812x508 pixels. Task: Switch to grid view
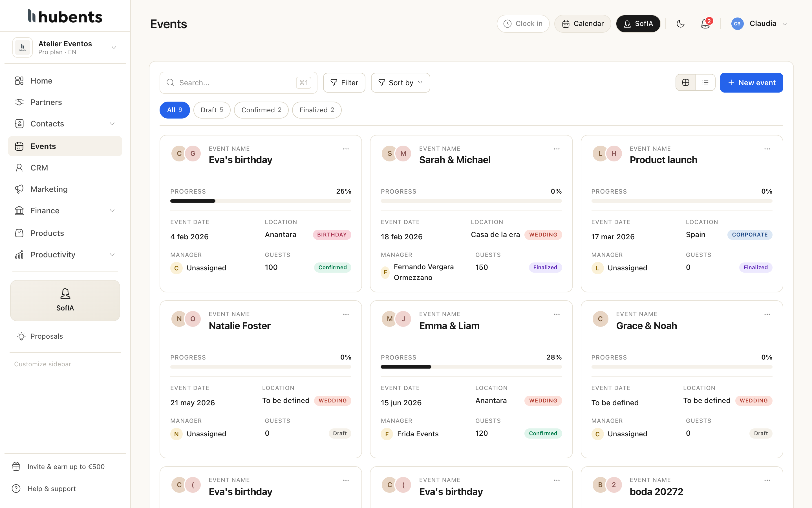[685, 83]
